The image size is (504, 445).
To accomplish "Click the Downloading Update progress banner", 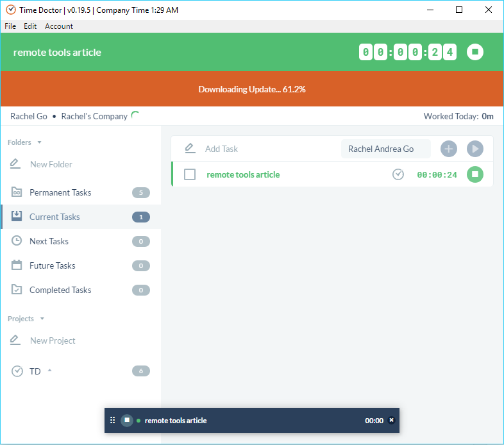I will click(x=252, y=88).
